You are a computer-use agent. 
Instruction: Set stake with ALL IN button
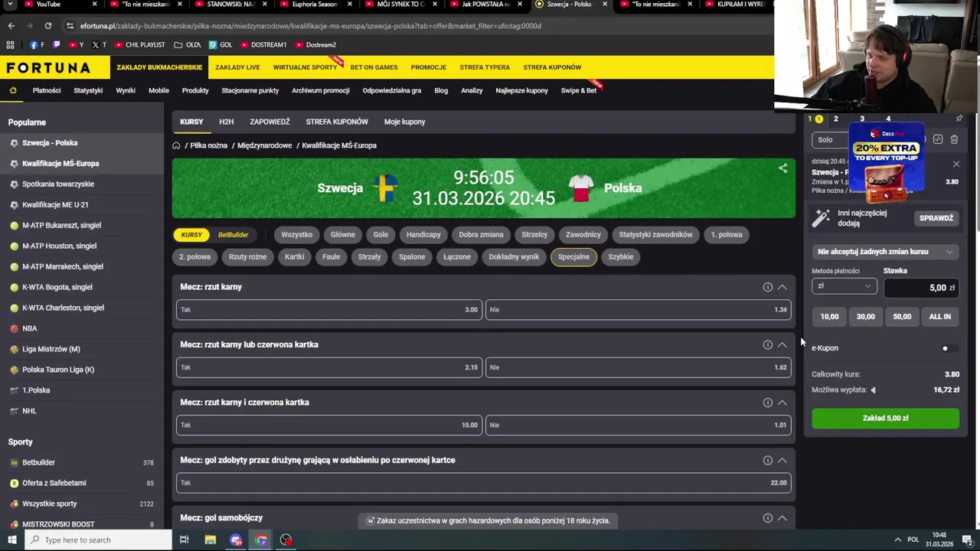[x=939, y=317]
